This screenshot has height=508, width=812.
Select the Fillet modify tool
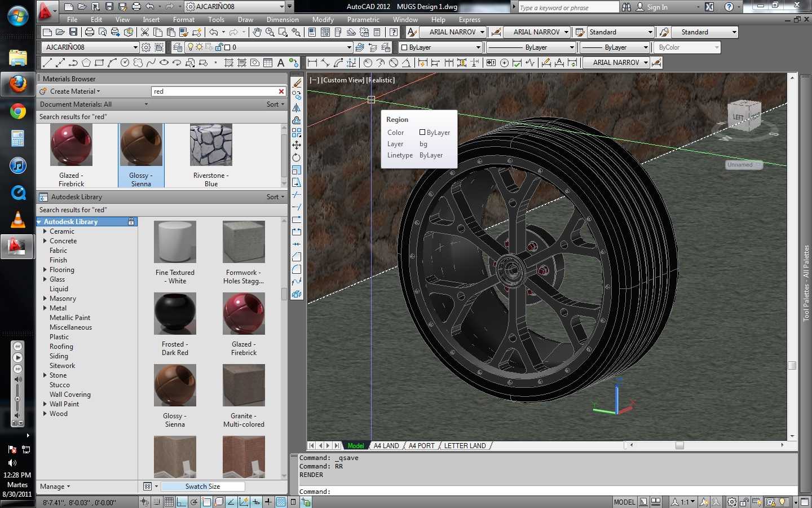(297, 269)
